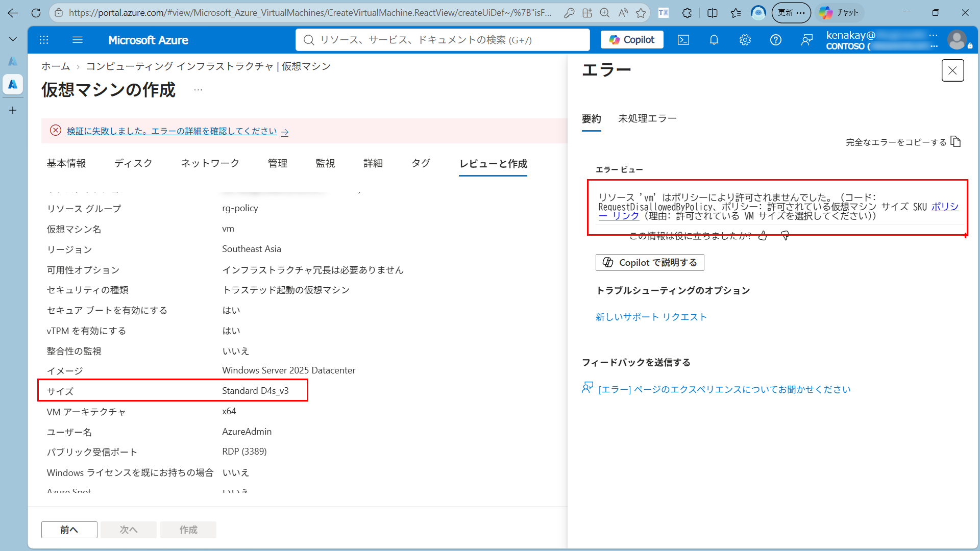980x551 pixels.
Task: Click the Copilot button in Azure header
Action: [x=632, y=40]
